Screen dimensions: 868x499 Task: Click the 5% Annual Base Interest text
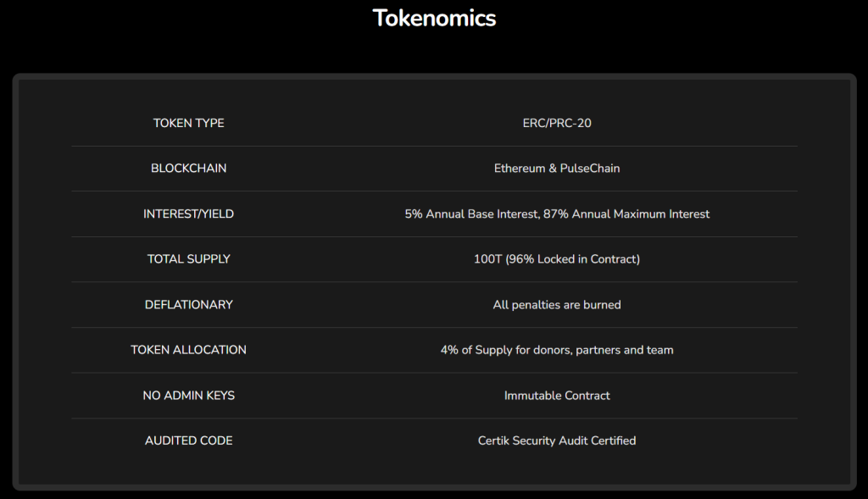(471, 213)
